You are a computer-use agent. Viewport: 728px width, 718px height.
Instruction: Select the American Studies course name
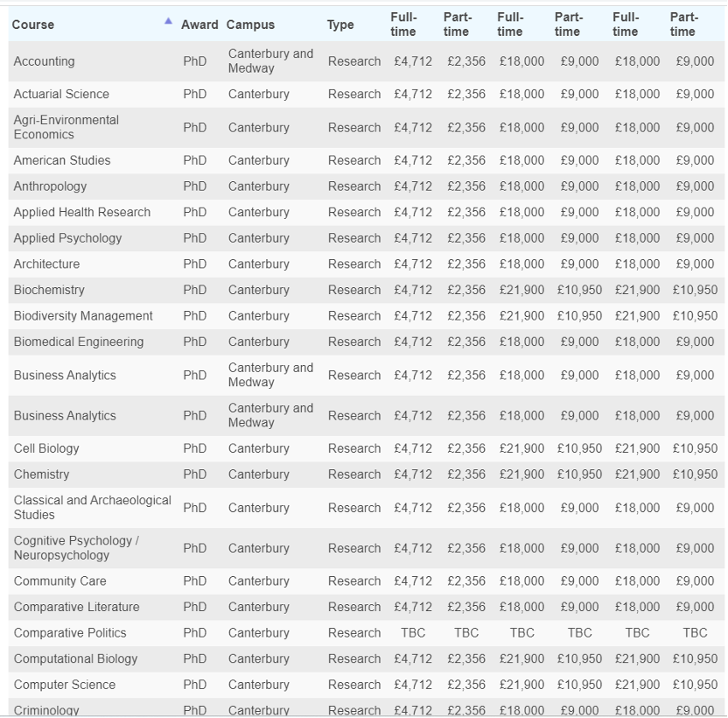62,160
